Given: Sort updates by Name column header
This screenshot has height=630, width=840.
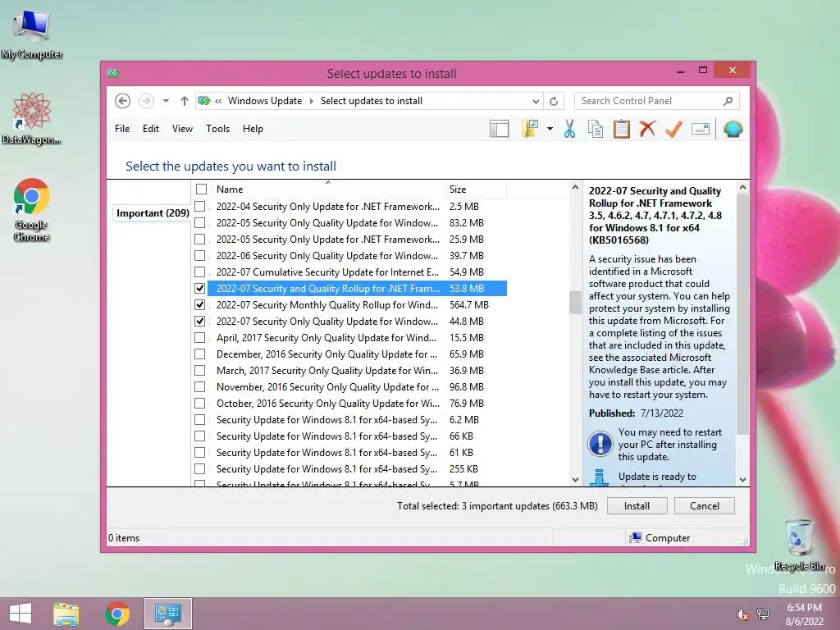Looking at the screenshot, I should coord(328,189).
